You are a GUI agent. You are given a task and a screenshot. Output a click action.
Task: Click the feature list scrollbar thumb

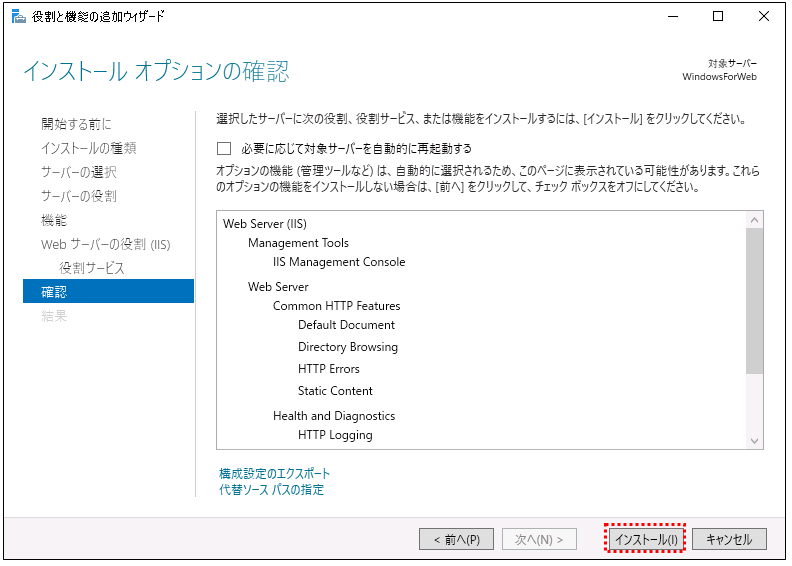[x=754, y=301]
